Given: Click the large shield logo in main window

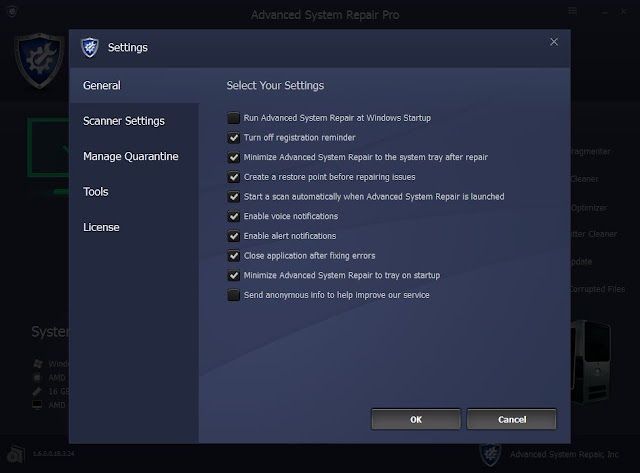Looking at the screenshot, I should point(39,60).
